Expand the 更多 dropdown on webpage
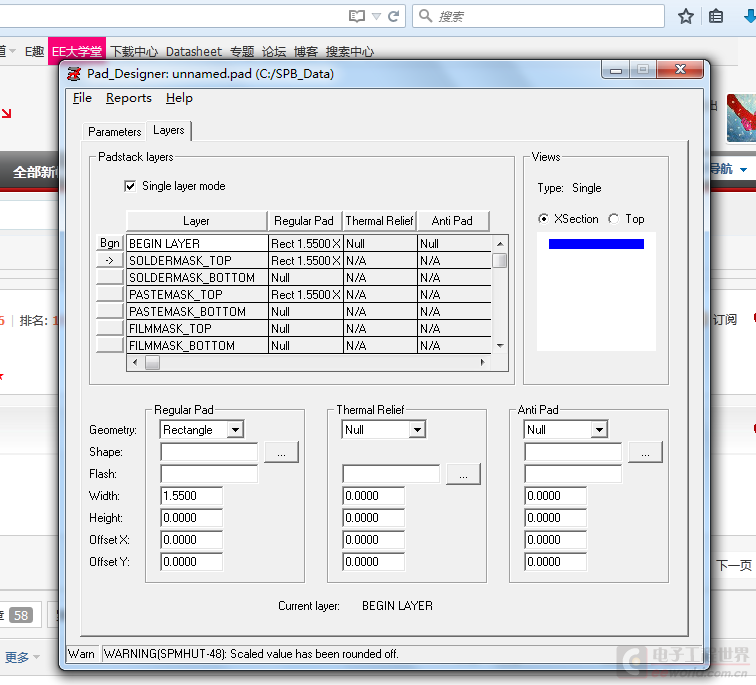The width and height of the screenshot is (756, 685). (22, 657)
